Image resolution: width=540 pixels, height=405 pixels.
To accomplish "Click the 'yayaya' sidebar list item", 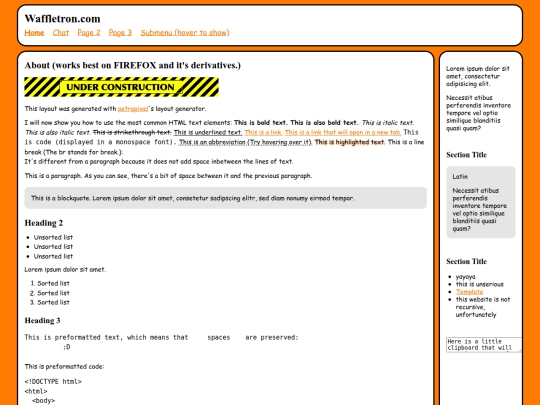I will pos(466,277).
